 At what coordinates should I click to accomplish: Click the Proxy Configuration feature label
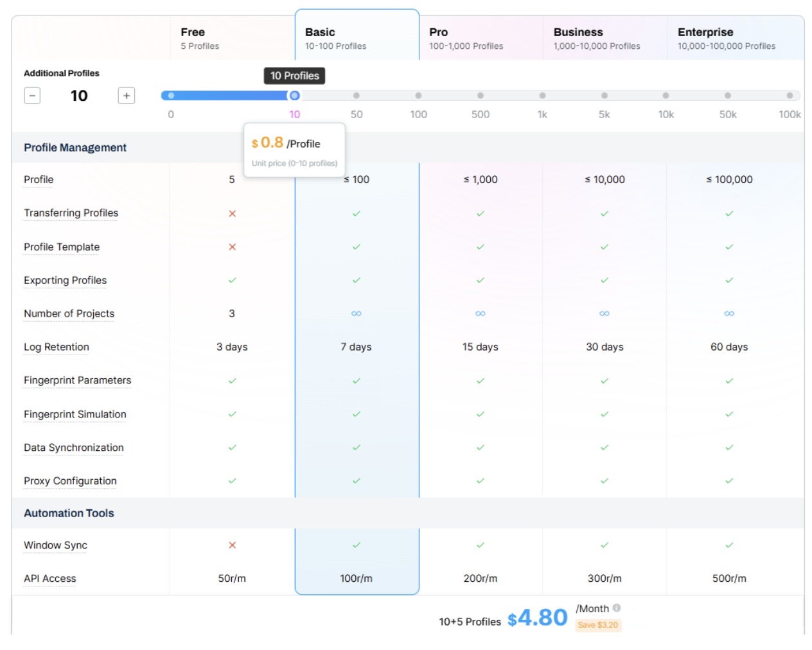[x=70, y=481]
